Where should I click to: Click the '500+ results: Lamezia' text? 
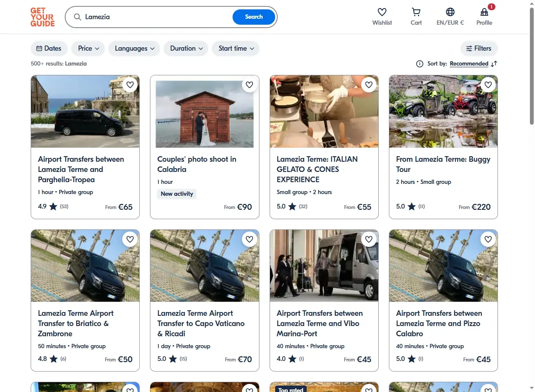pos(59,64)
